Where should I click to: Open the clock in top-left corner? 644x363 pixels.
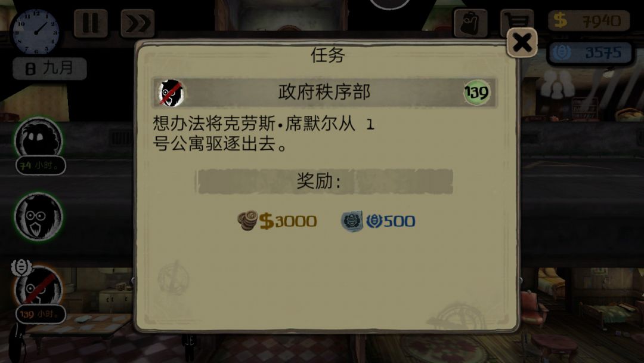pyautogui.click(x=36, y=32)
